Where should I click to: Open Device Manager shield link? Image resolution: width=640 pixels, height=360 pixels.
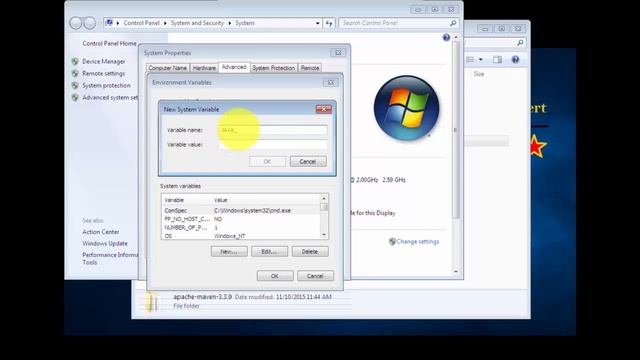click(x=104, y=61)
